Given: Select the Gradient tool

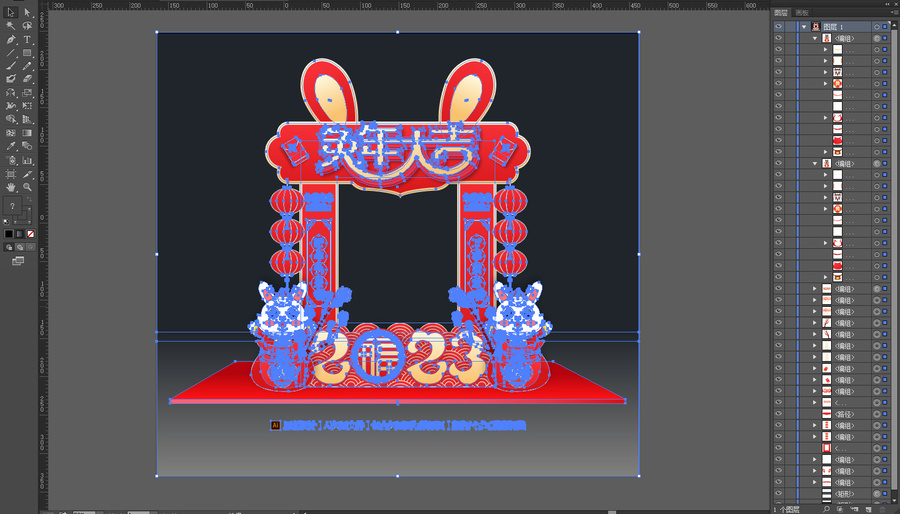Looking at the screenshot, I should tap(27, 133).
